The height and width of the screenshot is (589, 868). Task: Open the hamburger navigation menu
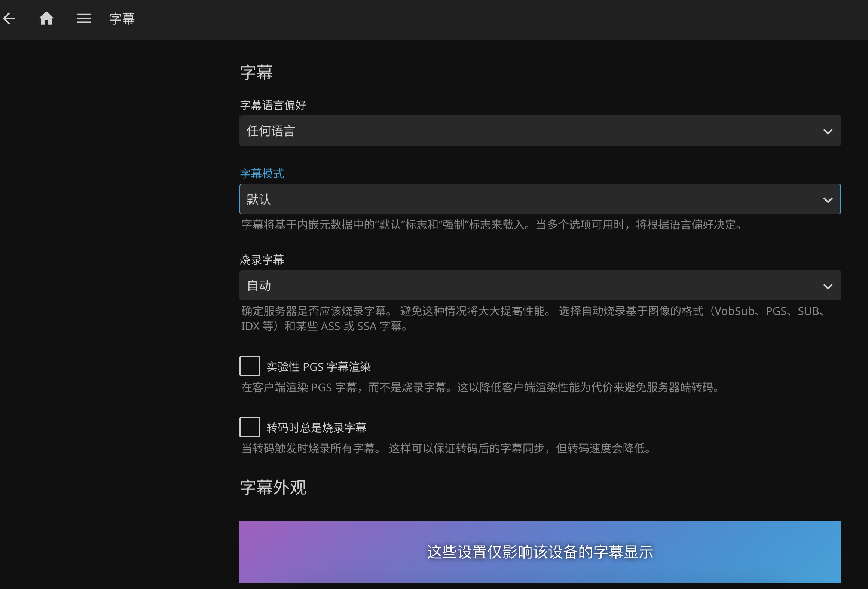84,18
